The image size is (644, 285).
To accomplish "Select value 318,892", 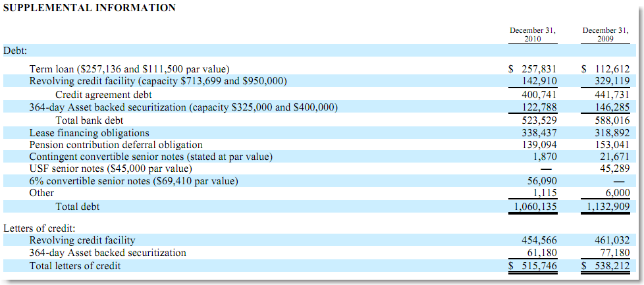I will click(612, 133).
